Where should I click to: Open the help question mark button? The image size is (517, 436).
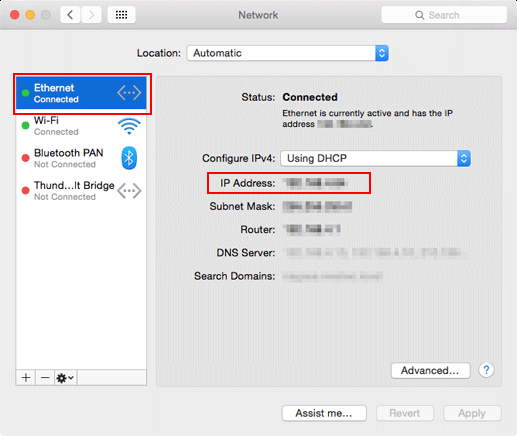486,370
